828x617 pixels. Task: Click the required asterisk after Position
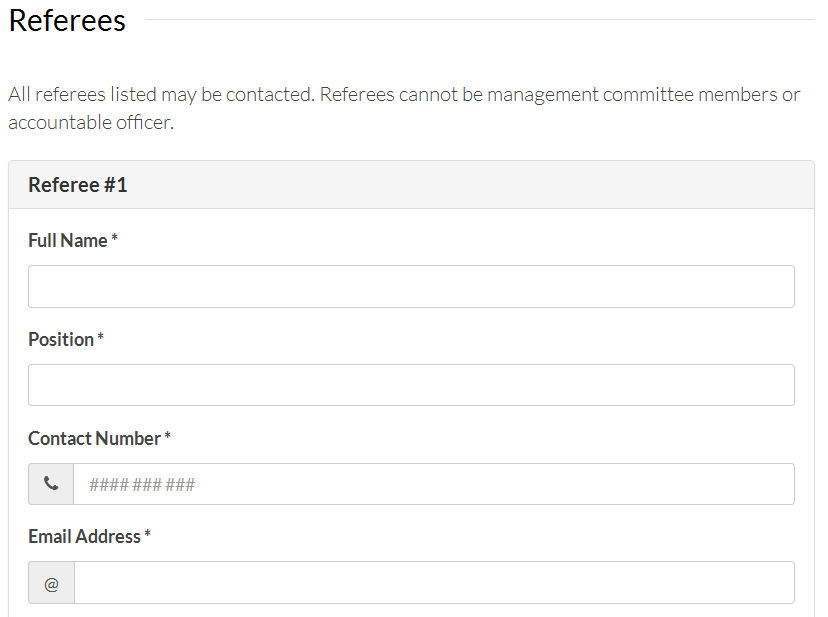pos(100,336)
